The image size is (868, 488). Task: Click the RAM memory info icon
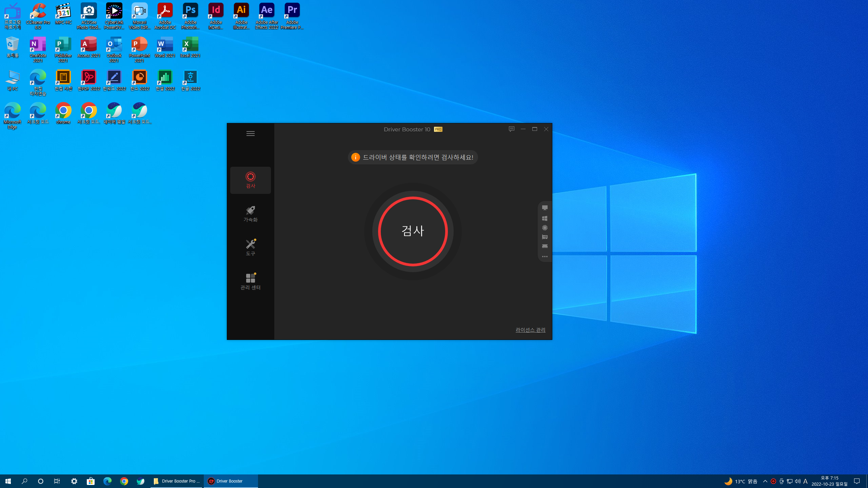[x=545, y=246]
